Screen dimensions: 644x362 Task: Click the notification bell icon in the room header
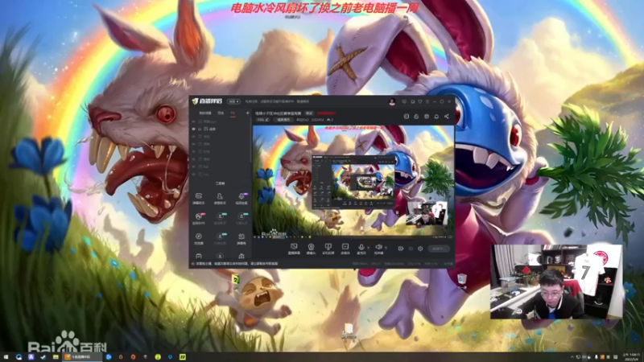(436, 117)
